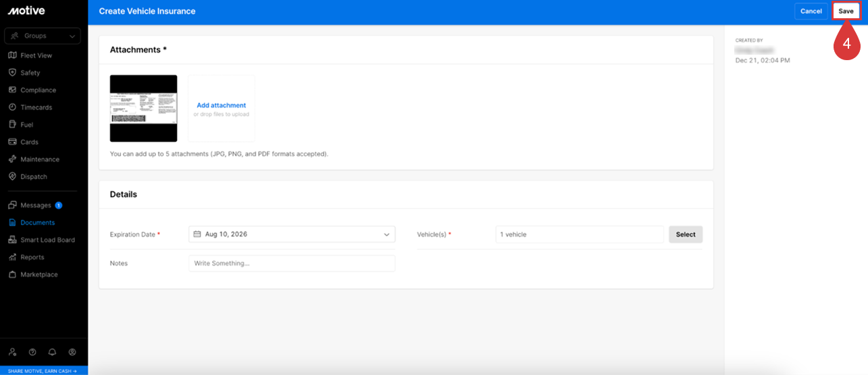Click the Details section heading
This screenshot has width=868, height=375.
click(x=124, y=195)
